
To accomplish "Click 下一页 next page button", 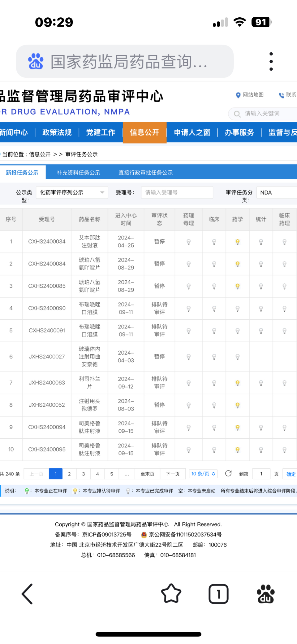I will pos(173,474).
